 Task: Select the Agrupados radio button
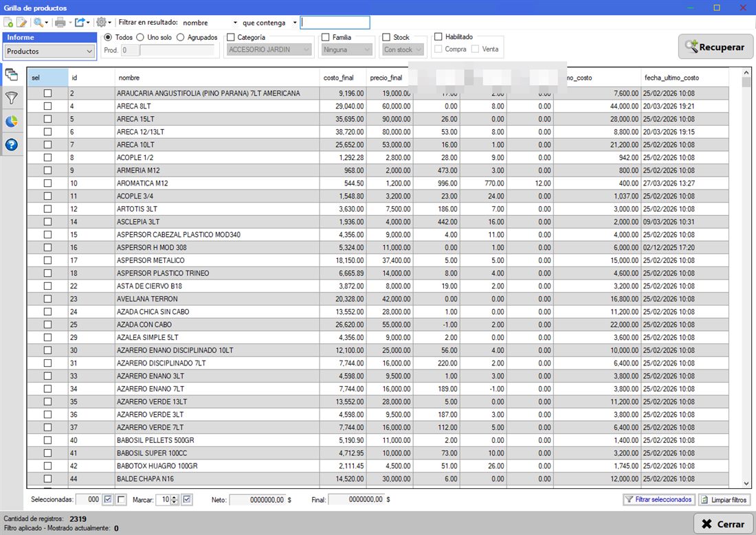[180, 37]
